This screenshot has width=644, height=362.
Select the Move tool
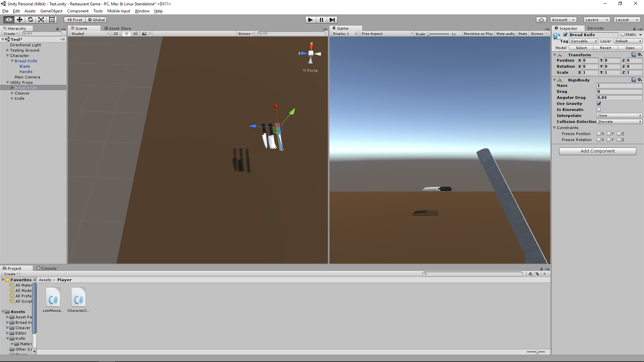(19, 20)
